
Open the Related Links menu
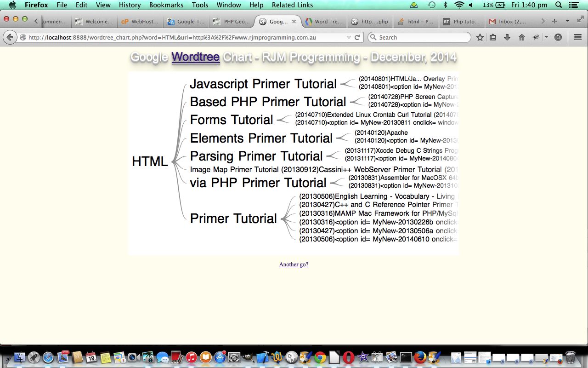point(292,5)
